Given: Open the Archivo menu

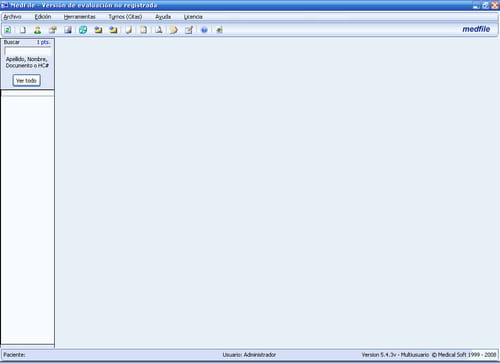Looking at the screenshot, I should coord(12,17).
